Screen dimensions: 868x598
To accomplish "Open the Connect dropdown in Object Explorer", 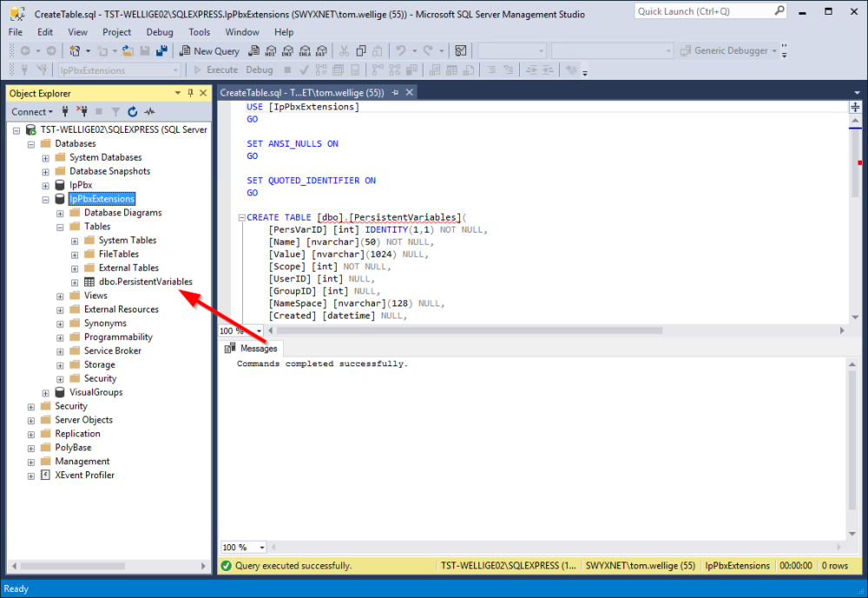I will click(x=32, y=112).
